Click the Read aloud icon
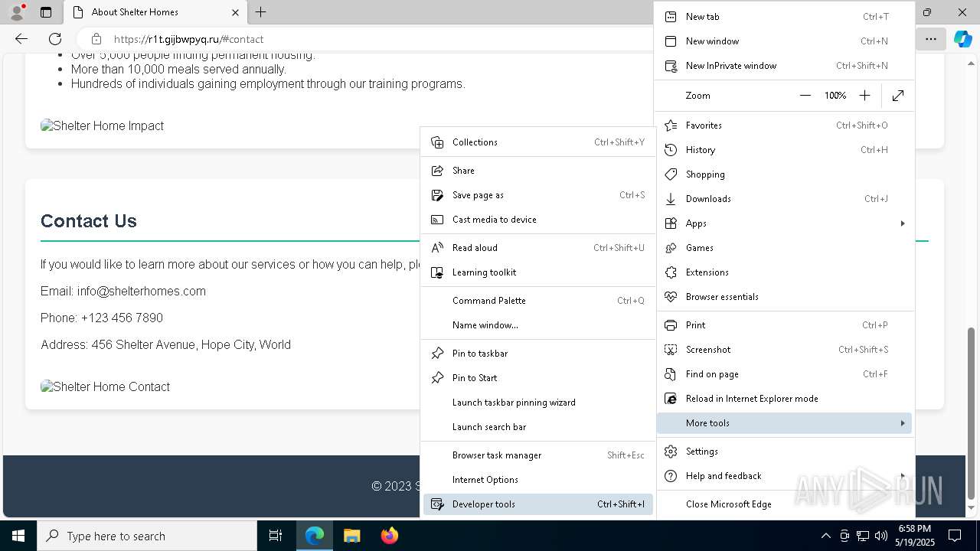This screenshot has width=980, height=551. (x=437, y=248)
